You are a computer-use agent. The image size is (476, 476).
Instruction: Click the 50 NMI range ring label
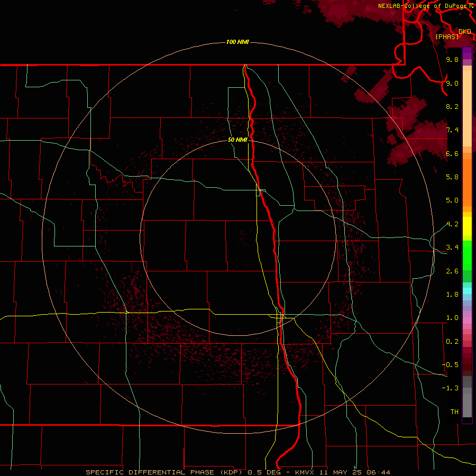(237, 140)
